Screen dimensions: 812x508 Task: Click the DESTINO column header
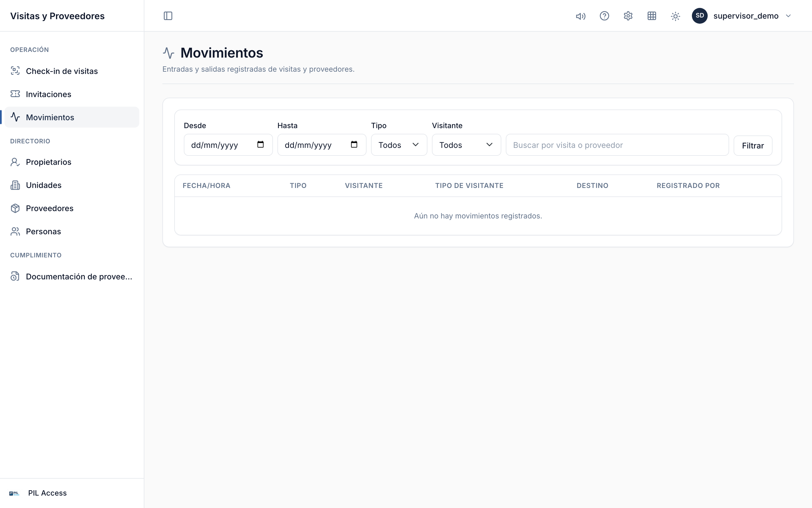(x=592, y=185)
